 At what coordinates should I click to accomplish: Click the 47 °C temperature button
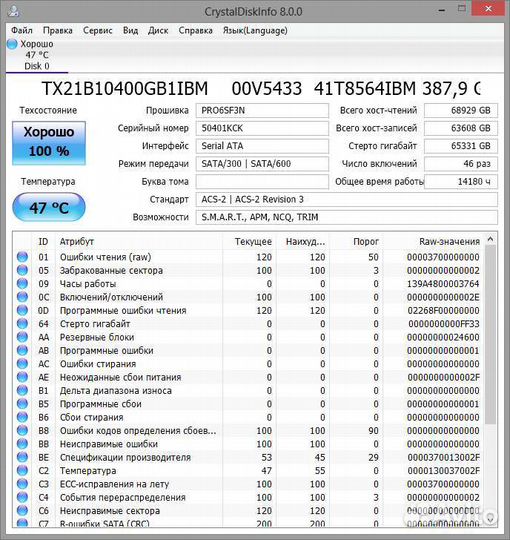49,207
